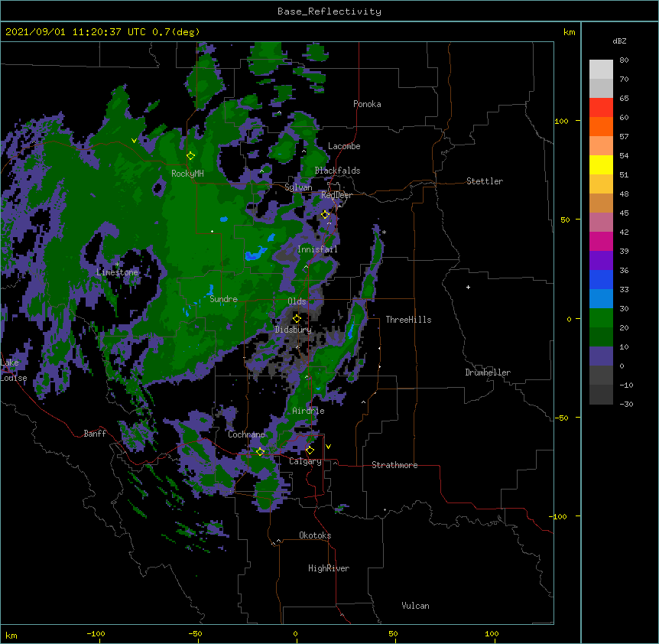
Task: Click the Lacombe city label
Action: [344, 146]
